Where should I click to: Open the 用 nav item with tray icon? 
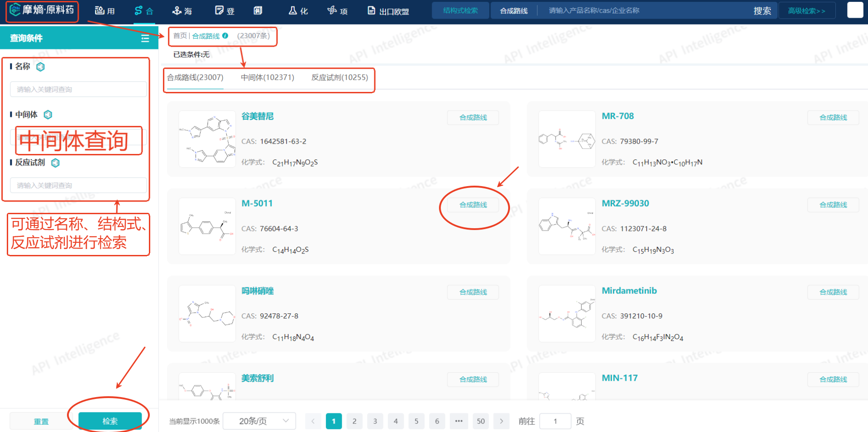[105, 11]
